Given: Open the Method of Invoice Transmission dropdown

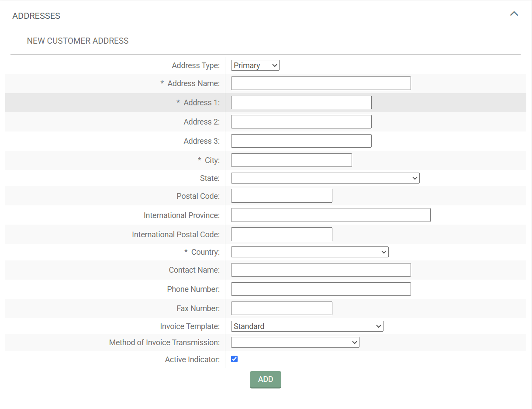Looking at the screenshot, I should tap(295, 342).
